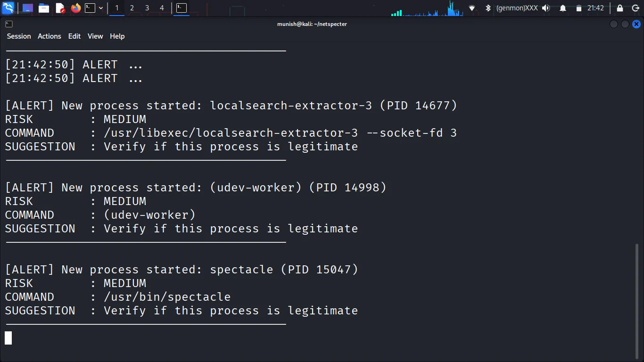Launch the file manager from the panel
Screen dimensions: 644x362
click(44, 8)
